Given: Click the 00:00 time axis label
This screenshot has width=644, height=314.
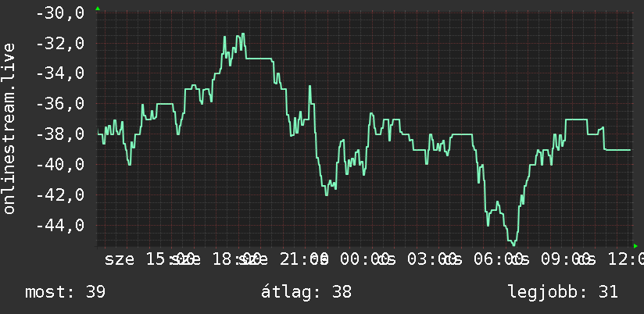Looking at the screenshot, I should pos(365,259).
